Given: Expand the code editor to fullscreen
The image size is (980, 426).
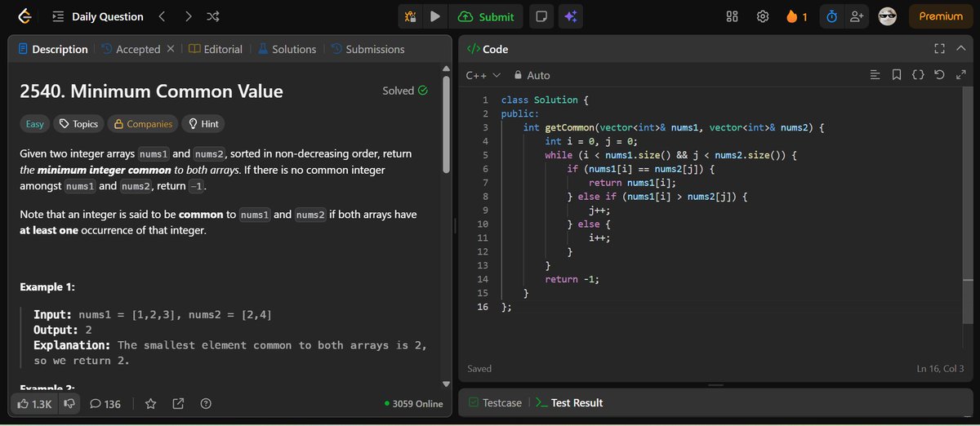Looking at the screenshot, I should click(x=960, y=75).
